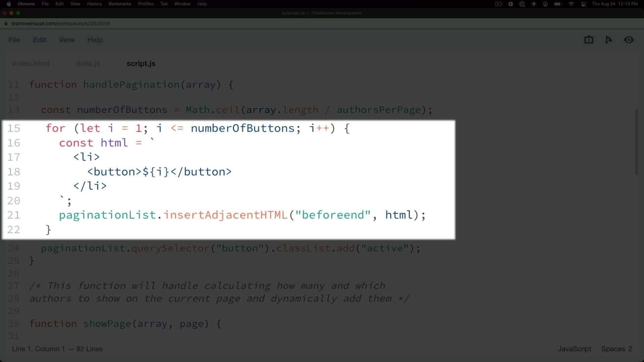Open the macOS Help menu
This screenshot has height=362, width=644.
point(202,4)
